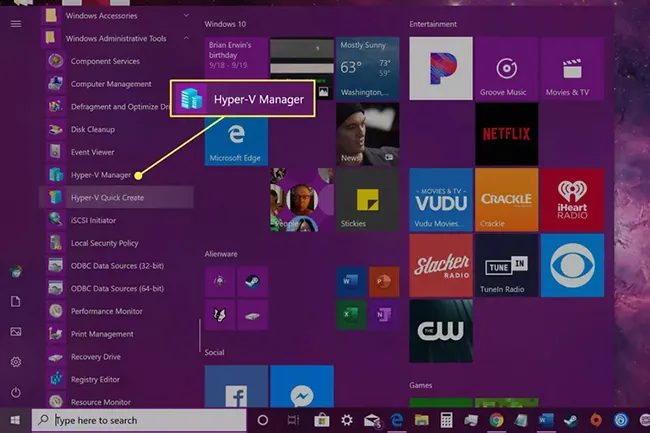The height and width of the screenshot is (433, 650).
Task: Open Cortana from the taskbar circle
Action: tap(262, 420)
